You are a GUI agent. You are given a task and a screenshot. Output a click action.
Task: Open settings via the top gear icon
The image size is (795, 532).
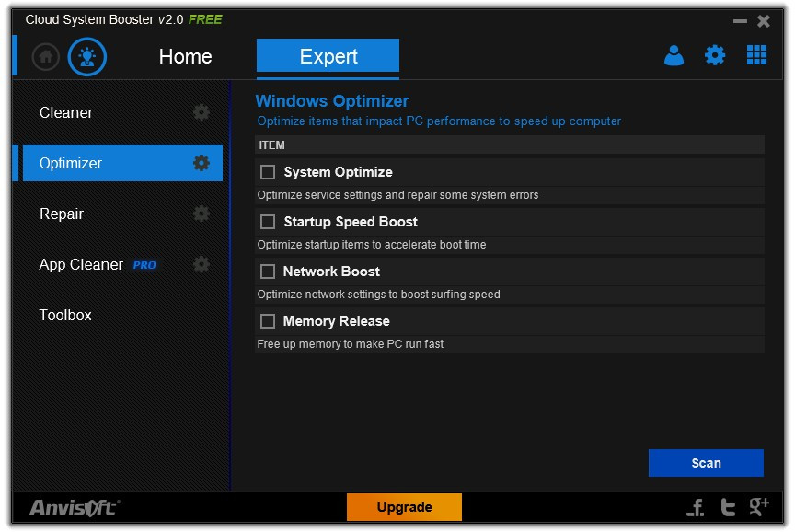click(x=715, y=55)
